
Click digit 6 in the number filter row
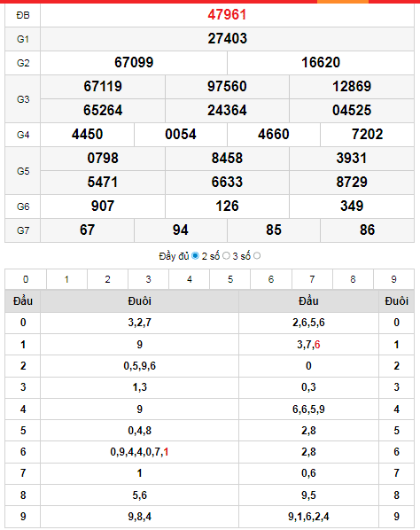[271, 279]
